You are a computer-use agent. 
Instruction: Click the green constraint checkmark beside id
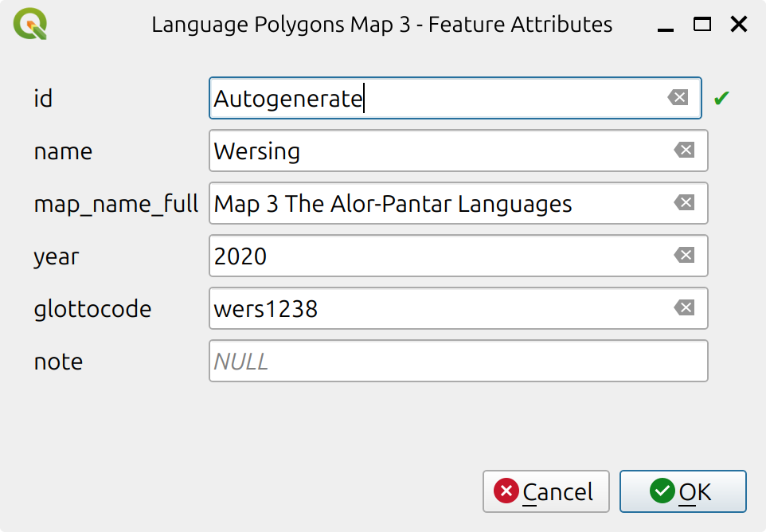click(x=721, y=97)
